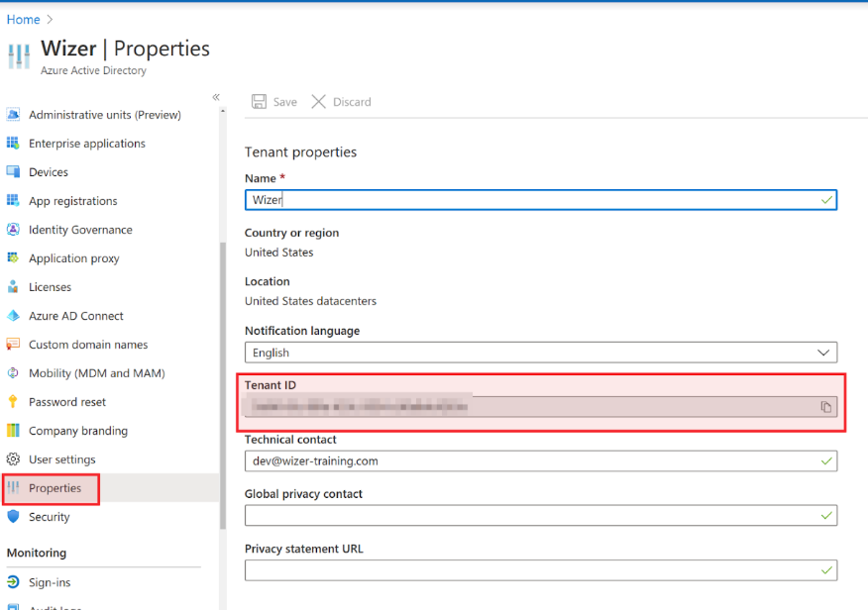Click the Company branding icon
The image size is (868, 610).
(x=13, y=430)
